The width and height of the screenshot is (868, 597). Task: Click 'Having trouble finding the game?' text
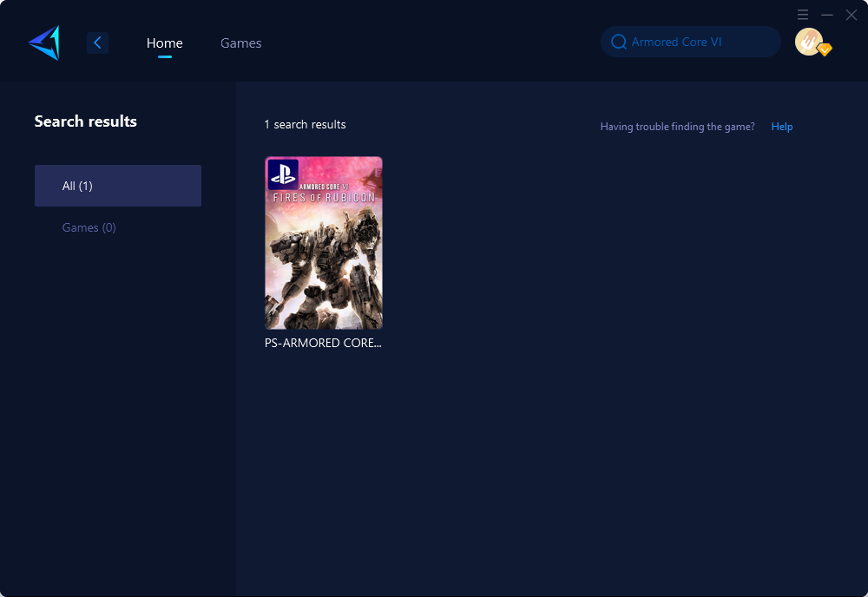(678, 126)
